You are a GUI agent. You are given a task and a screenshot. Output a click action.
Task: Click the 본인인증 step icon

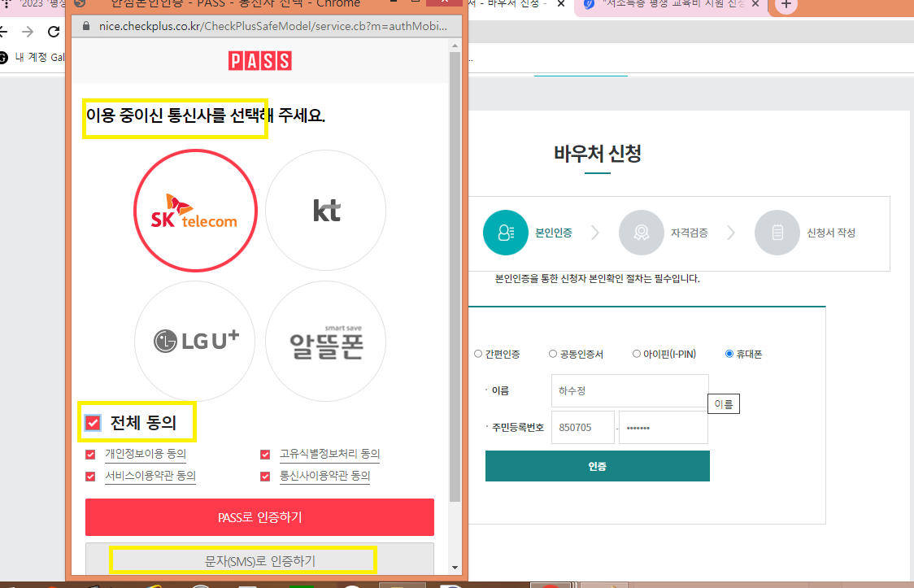[505, 233]
